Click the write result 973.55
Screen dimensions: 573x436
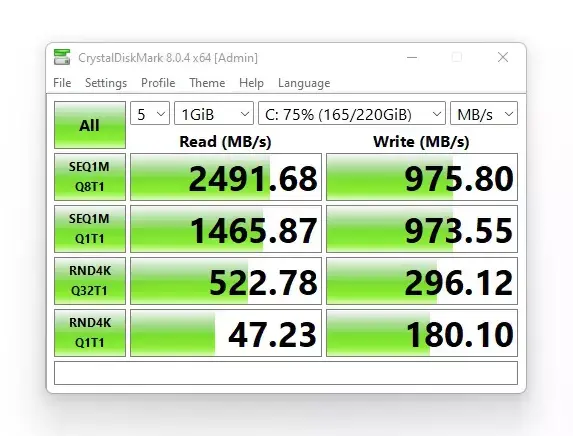point(422,229)
